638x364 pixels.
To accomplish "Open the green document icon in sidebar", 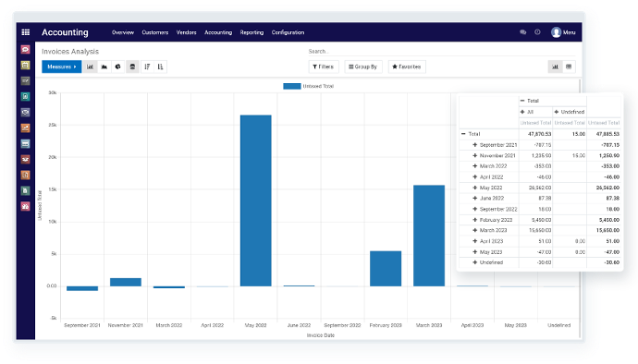I will [25, 190].
